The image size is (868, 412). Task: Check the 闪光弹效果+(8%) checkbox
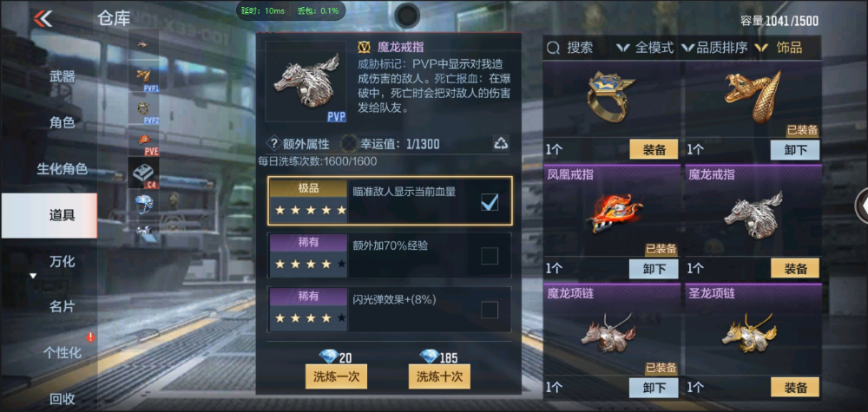(490, 310)
